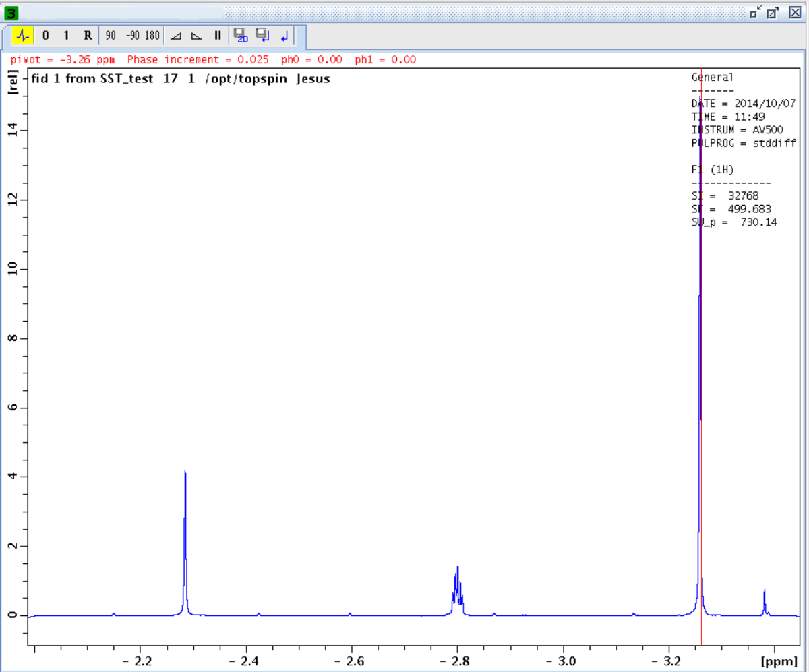Reset phase values with the R button
809x672 pixels.
tap(88, 35)
